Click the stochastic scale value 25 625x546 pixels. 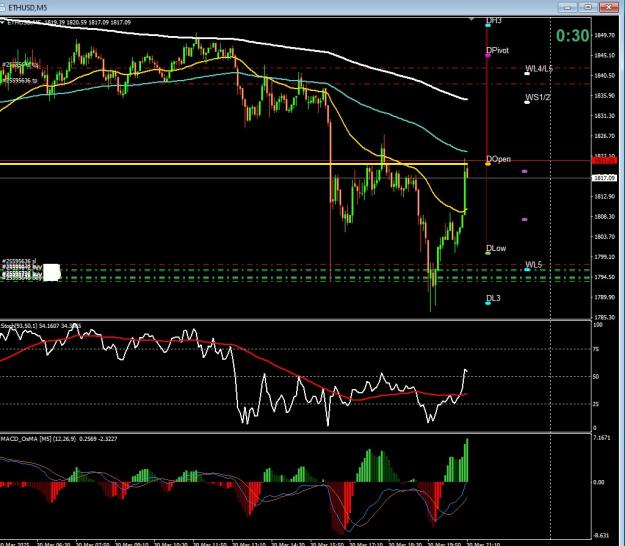pos(596,404)
